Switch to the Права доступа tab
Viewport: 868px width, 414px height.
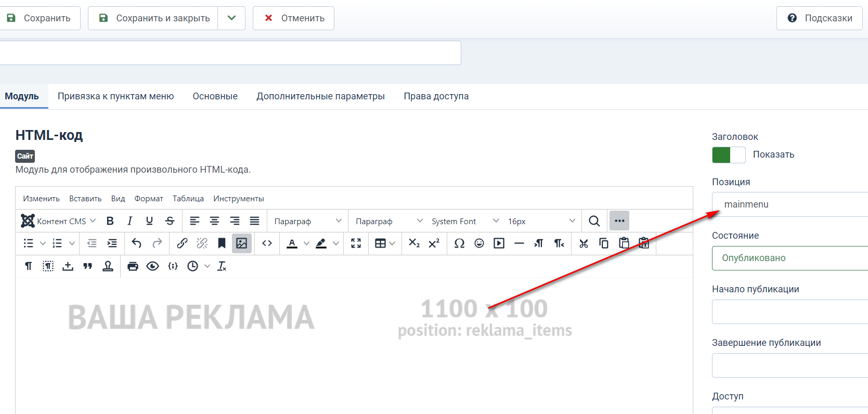pyautogui.click(x=436, y=96)
